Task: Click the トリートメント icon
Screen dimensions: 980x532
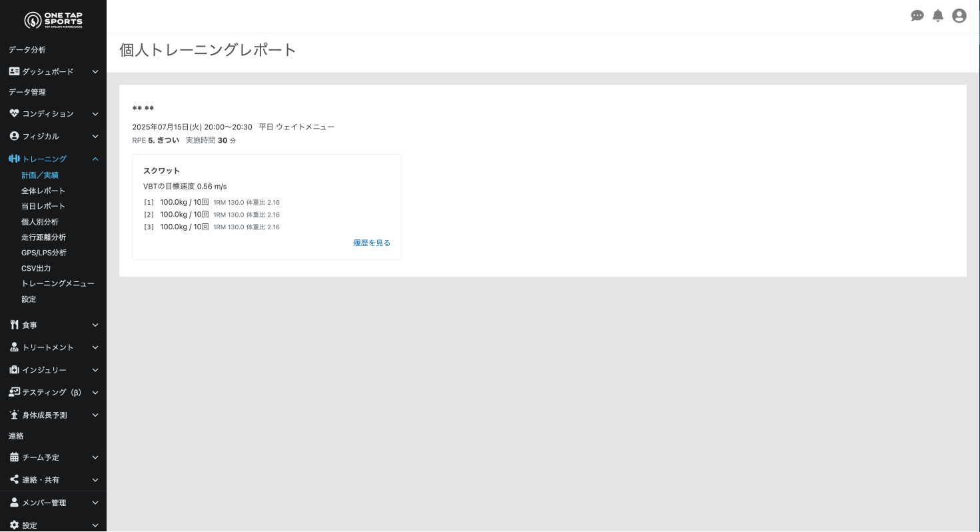Action: point(14,347)
